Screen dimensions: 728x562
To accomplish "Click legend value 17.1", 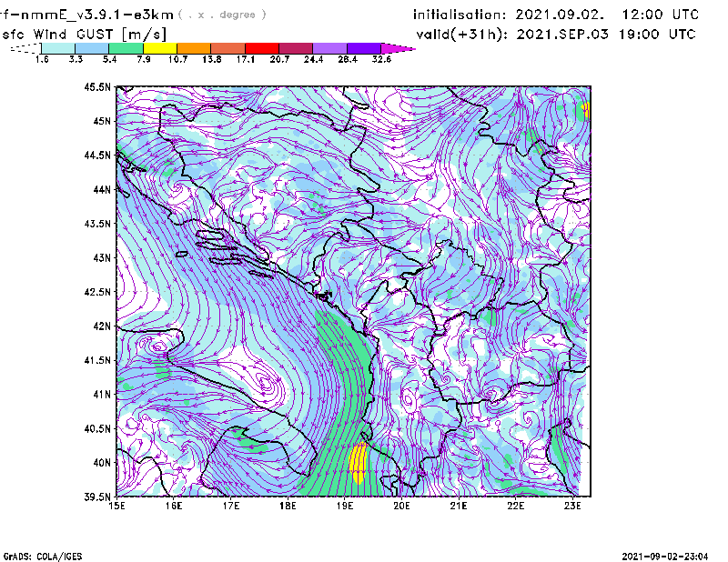I will pos(245,59).
